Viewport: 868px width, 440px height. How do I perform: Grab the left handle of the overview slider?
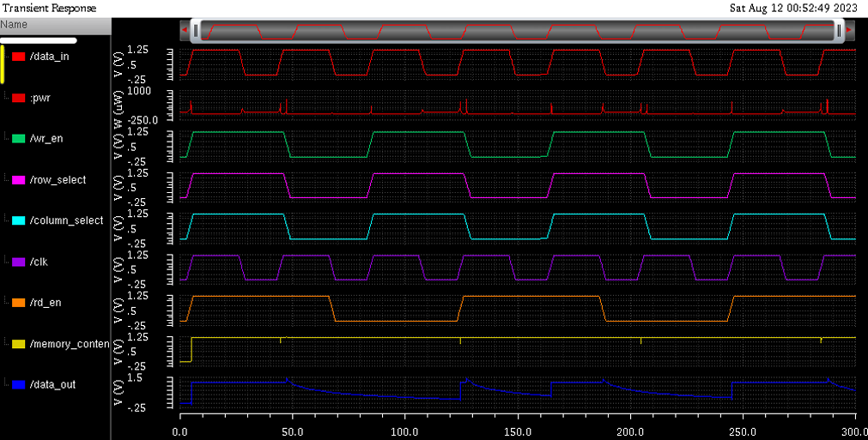(196, 30)
